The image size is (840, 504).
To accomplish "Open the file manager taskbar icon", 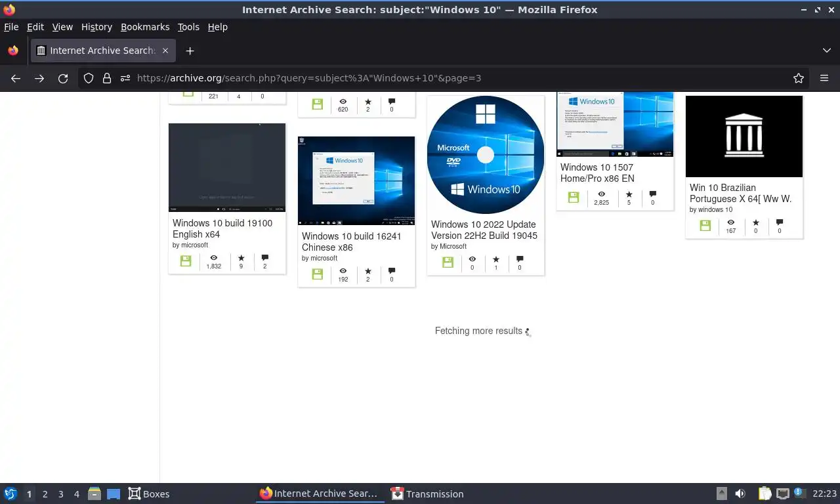I will pyautogui.click(x=94, y=493).
